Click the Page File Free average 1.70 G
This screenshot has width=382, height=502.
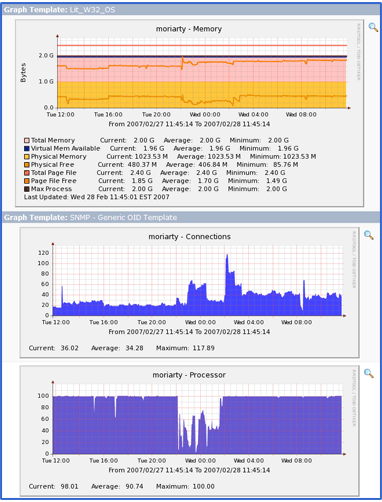(208, 181)
